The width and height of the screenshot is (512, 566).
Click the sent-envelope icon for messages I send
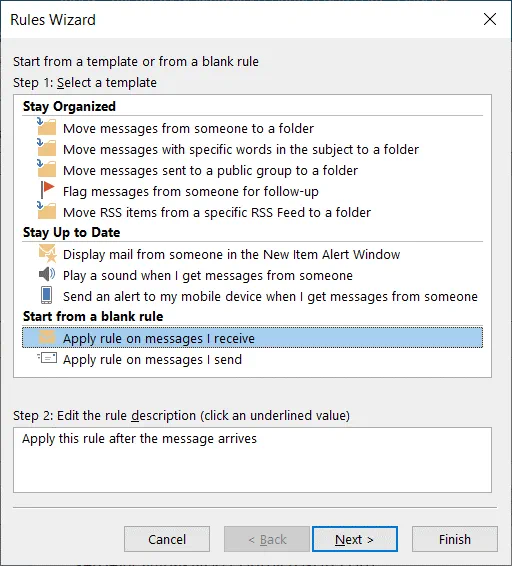point(47,358)
